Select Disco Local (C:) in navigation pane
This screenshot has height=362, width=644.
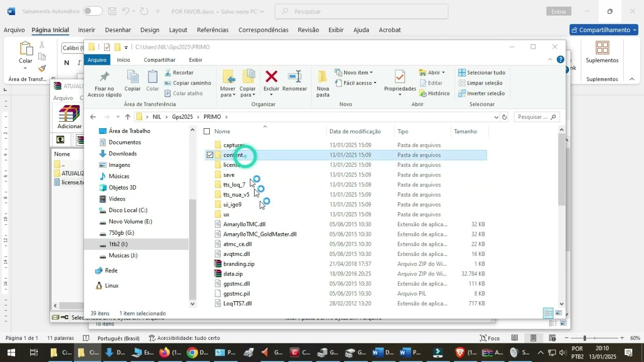point(128,210)
